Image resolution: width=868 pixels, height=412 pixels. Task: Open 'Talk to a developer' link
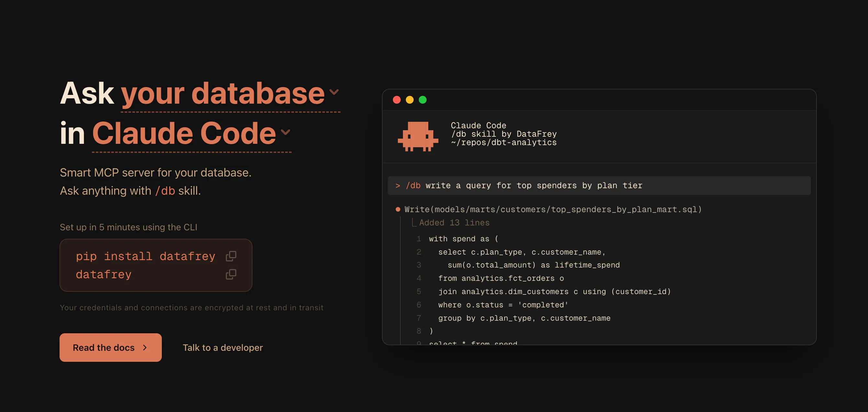tap(223, 348)
